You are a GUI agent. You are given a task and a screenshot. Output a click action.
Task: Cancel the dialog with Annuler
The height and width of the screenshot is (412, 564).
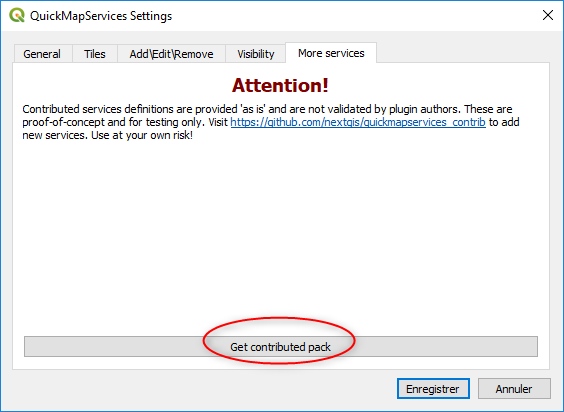pyautogui.click(x=514, y=389)
